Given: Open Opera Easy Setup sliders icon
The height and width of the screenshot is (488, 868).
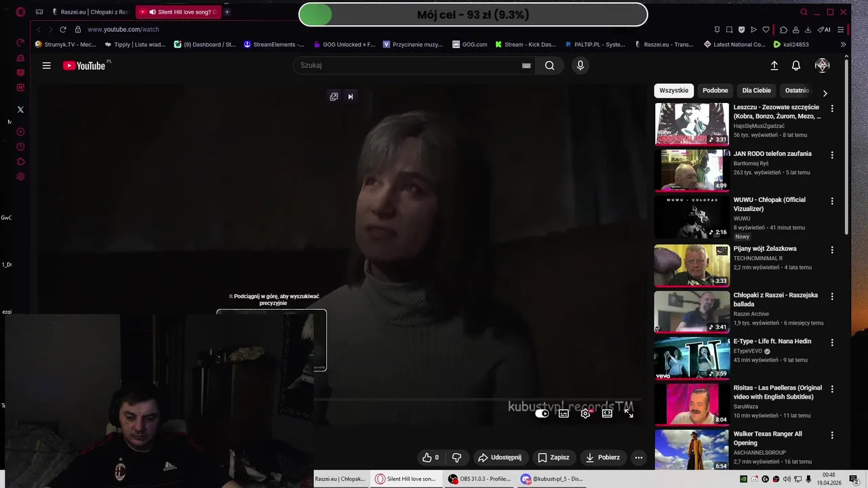Looking at the screenshot, I should coord(841,30).
